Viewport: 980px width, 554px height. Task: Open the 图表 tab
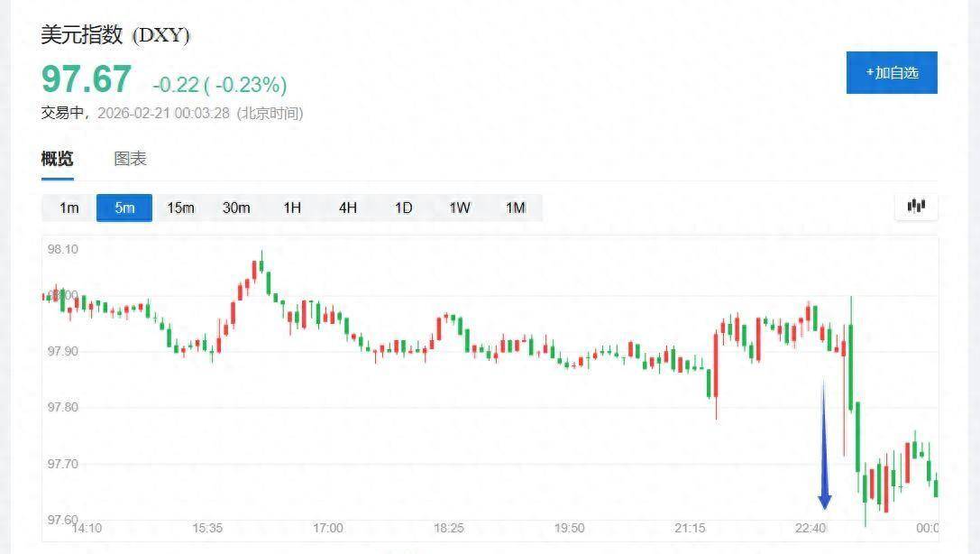click(x=130, y=159)
